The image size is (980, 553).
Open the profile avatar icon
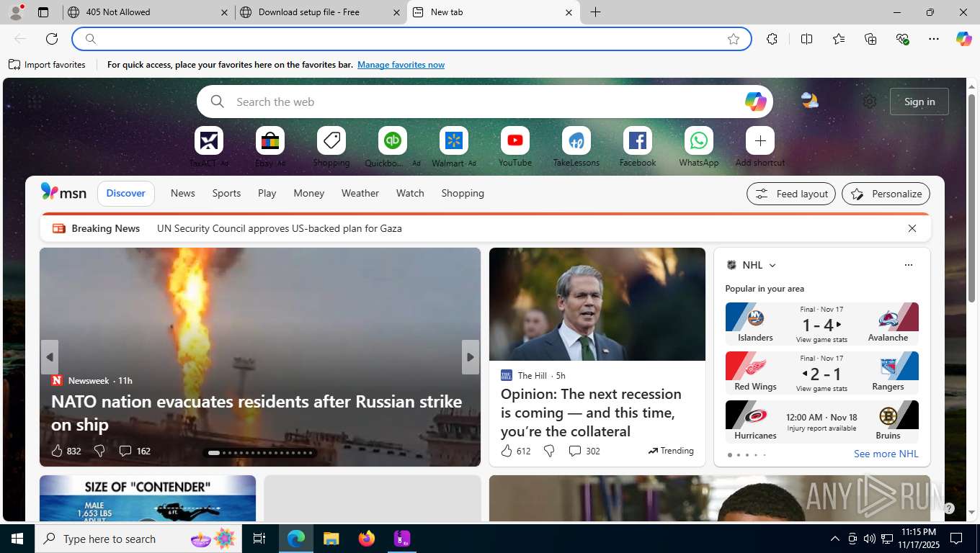point(16,12)
